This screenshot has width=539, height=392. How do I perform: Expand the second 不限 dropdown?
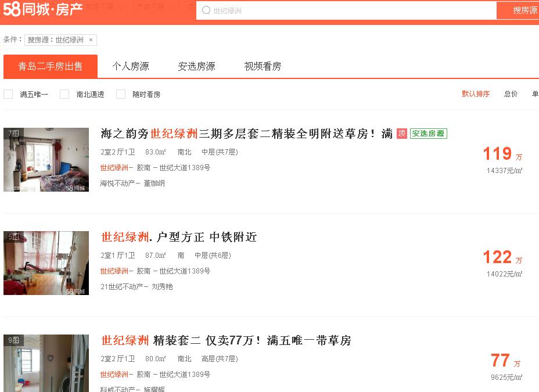[154, 7]
